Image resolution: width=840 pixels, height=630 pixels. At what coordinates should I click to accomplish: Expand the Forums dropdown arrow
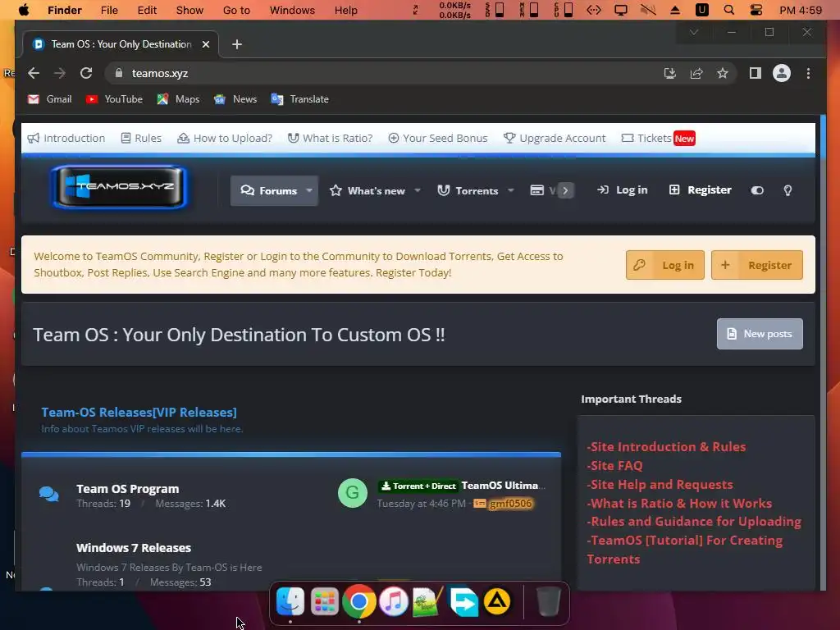point(309,190)
